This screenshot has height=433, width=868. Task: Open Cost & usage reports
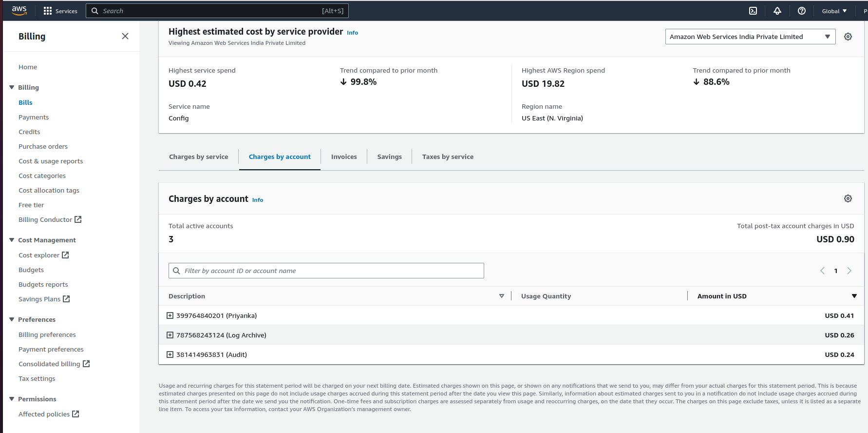pos(51,161)
